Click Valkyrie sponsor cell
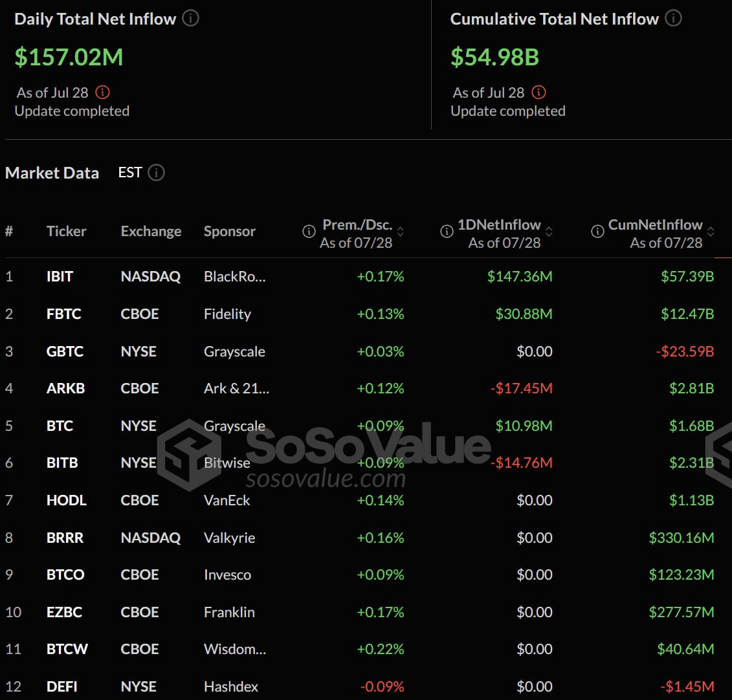Viewport: 732px width, 700px height. pos(229,538)
